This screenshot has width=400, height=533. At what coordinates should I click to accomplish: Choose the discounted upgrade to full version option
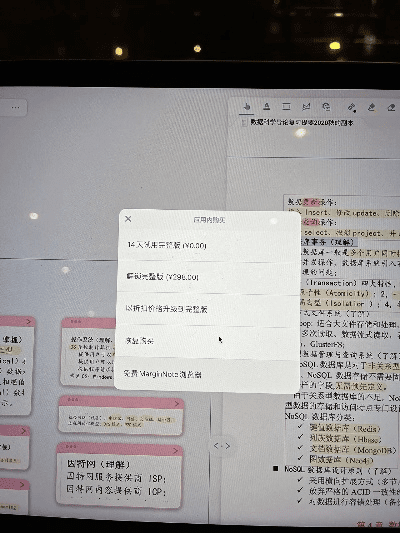tap(208, 309)
